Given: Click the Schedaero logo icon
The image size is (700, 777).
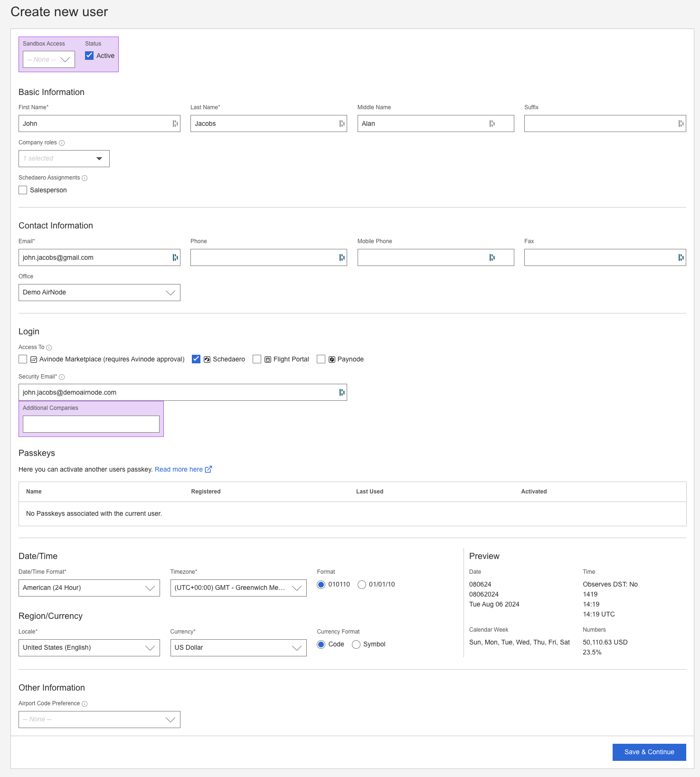Looking at the screenshot, I should point(207,360).
